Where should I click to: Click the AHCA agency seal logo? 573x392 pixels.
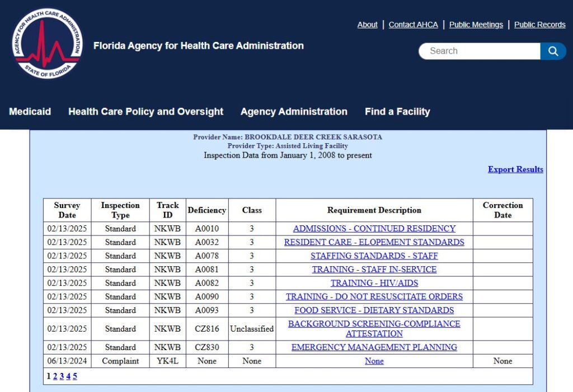click(47, 44)
